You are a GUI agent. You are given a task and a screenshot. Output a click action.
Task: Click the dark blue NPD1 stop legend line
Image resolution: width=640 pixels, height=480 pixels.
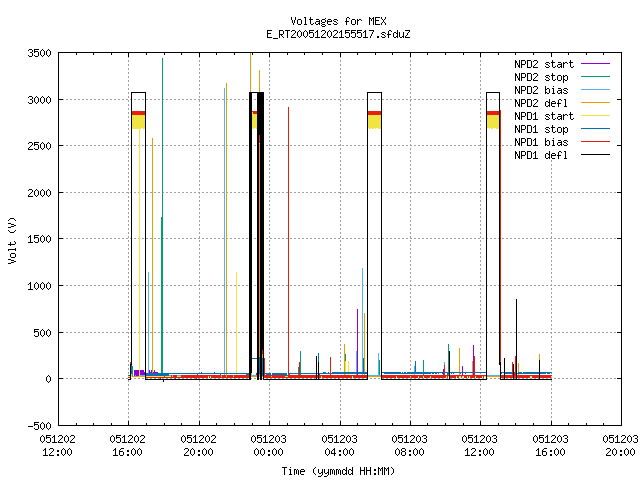pos(595,129)
